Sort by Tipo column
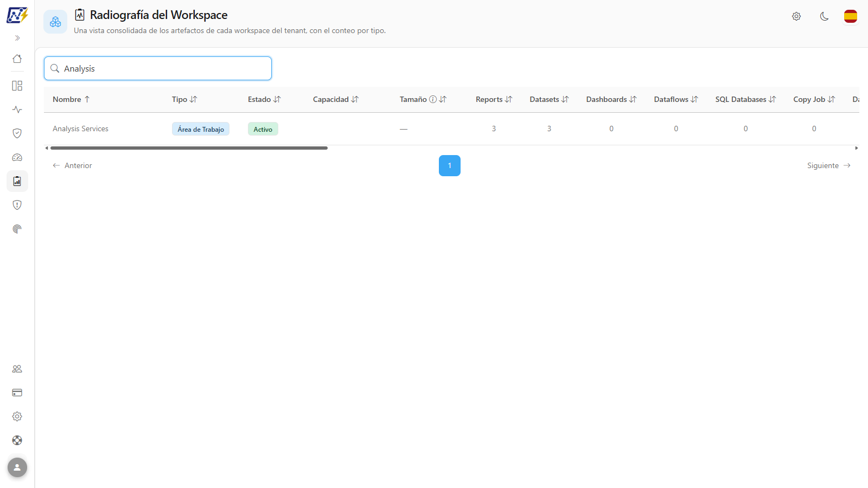Image resolution: width=868 pixels, height=488 pixels. point(184,99)
